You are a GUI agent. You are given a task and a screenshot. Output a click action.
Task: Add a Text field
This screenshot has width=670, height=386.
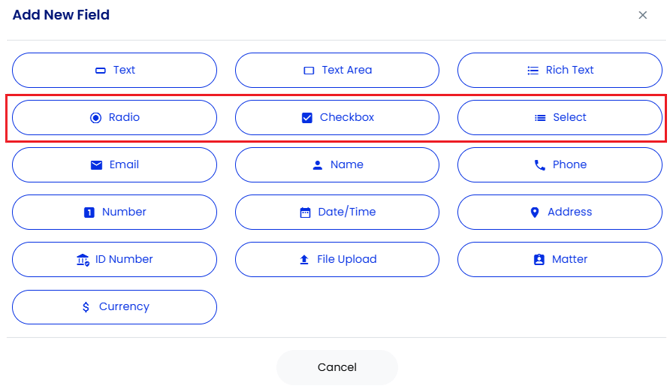115,70
